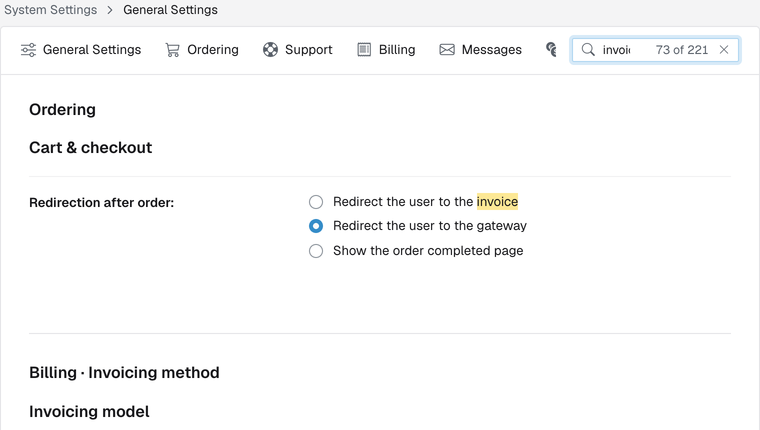Switch to the Messages tab

point(480,49)
